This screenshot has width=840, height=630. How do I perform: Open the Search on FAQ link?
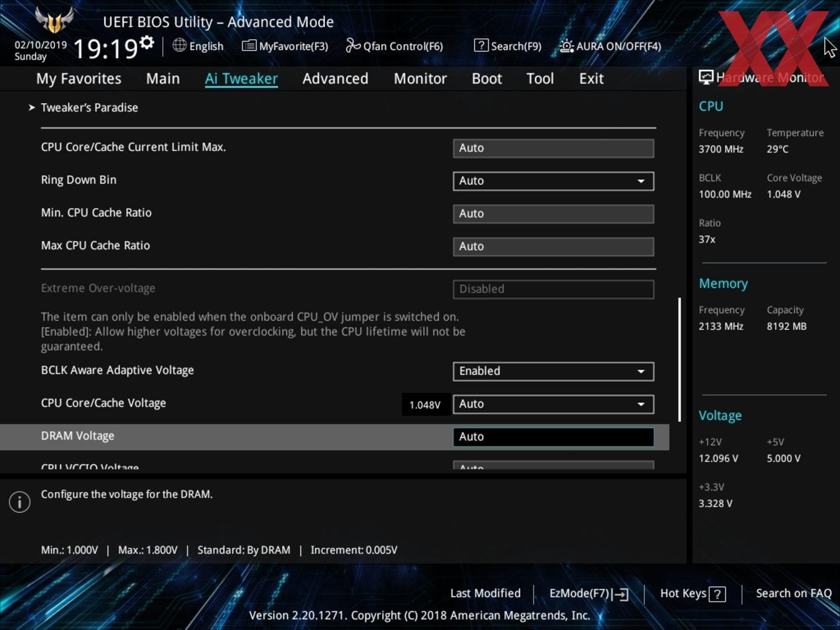(x=794, y=593)
